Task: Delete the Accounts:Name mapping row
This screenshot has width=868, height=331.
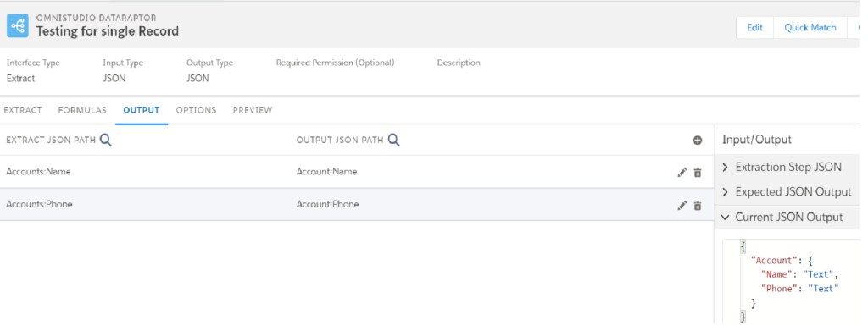Action: (698, 173)
